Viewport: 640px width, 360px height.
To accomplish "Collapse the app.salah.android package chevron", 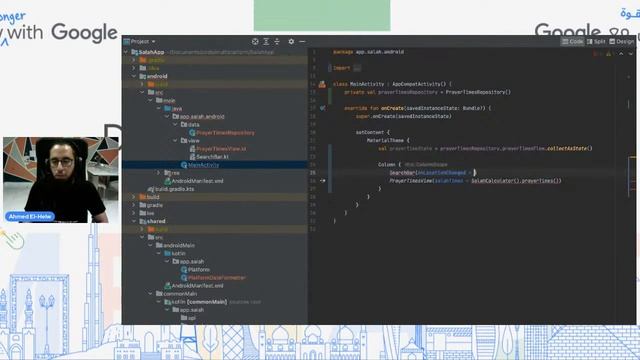I will pos(167,116).
